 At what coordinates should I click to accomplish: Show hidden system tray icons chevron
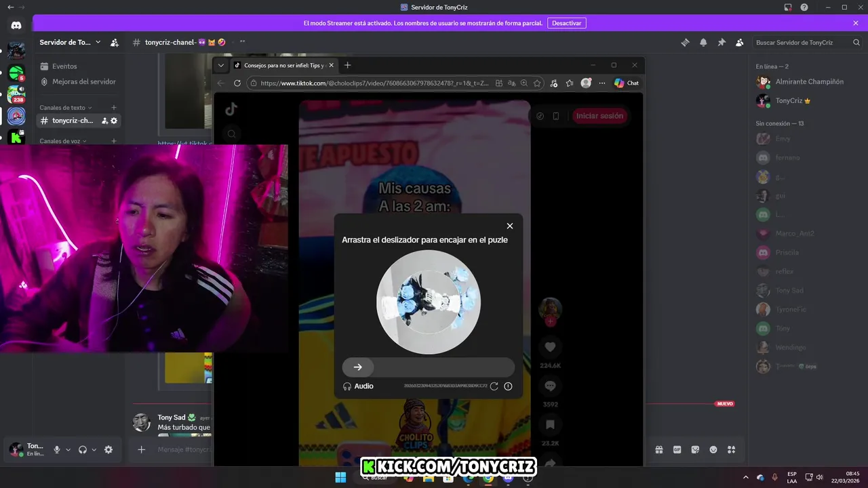coord(746,477)
